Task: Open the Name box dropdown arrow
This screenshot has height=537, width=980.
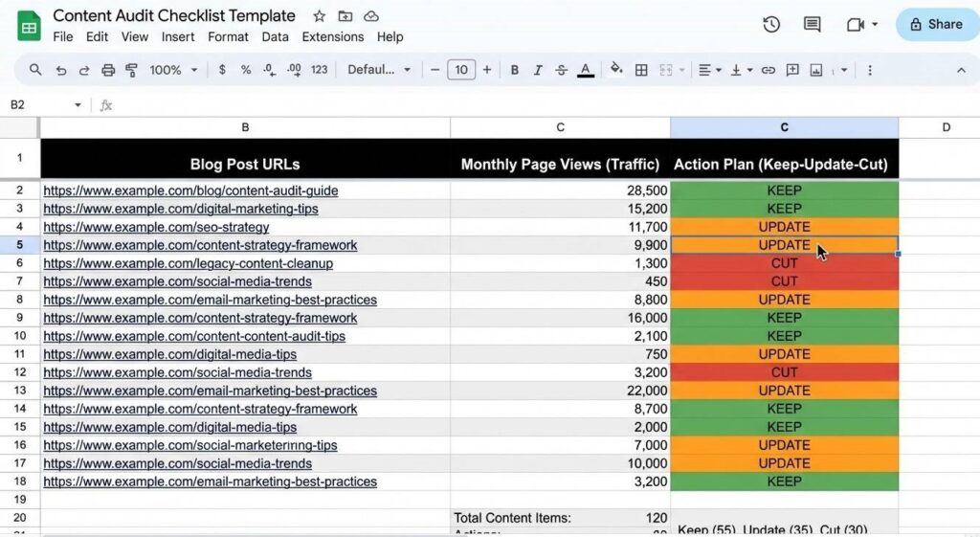Action: click(78, 105)
